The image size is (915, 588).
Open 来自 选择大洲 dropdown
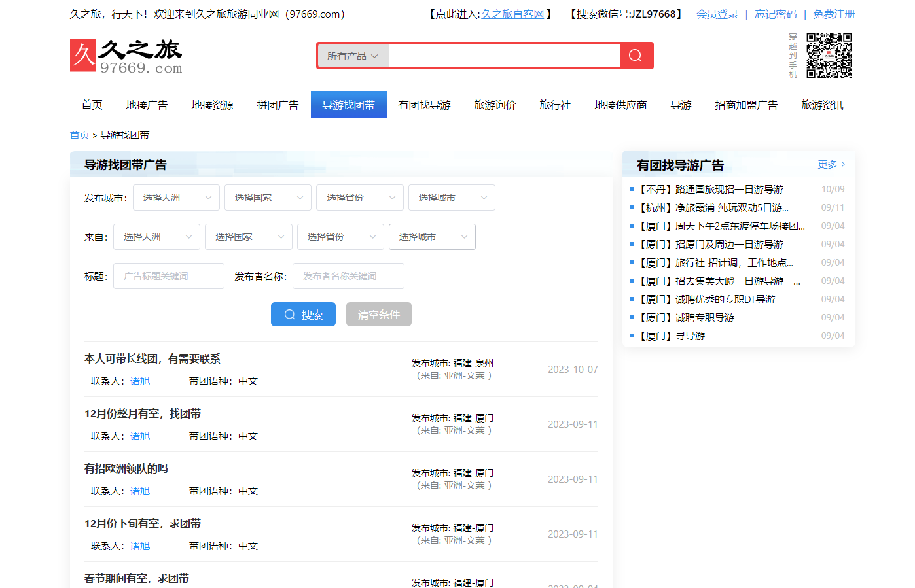tap(157, 237)
